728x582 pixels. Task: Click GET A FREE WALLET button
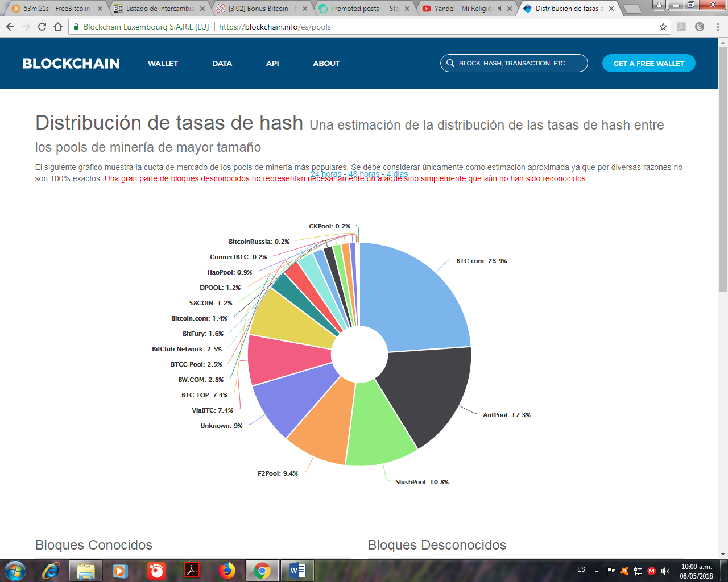point(648,63)
